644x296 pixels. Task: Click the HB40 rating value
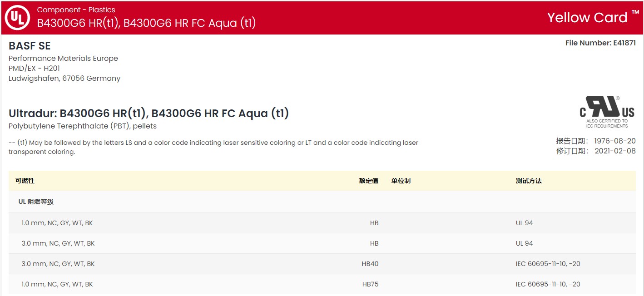click(x=370, y=264)
